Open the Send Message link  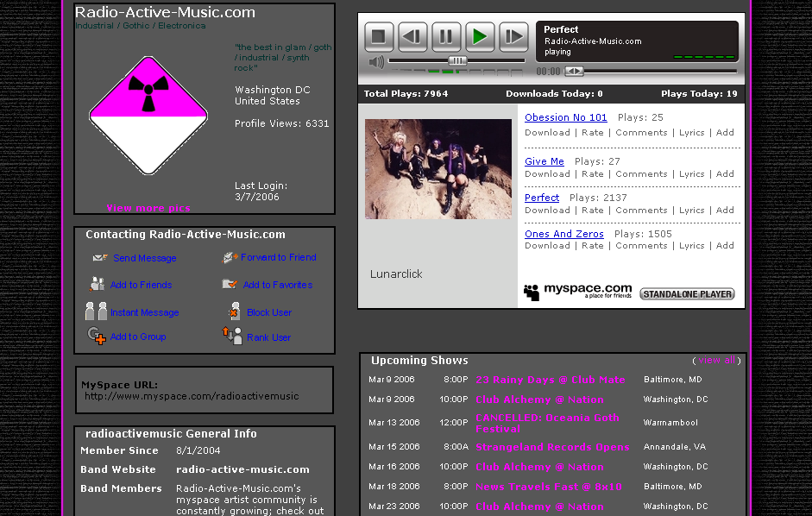pos(144,258)
